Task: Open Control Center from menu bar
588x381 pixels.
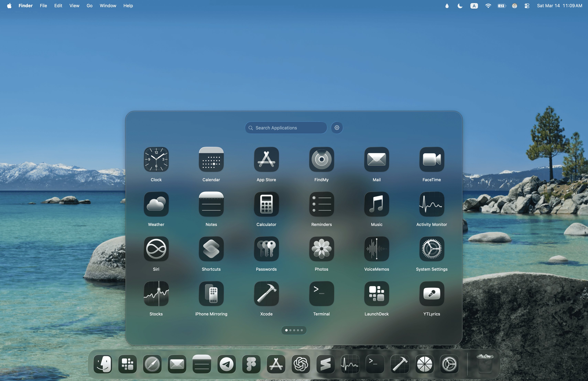Action: coord(527,6)
